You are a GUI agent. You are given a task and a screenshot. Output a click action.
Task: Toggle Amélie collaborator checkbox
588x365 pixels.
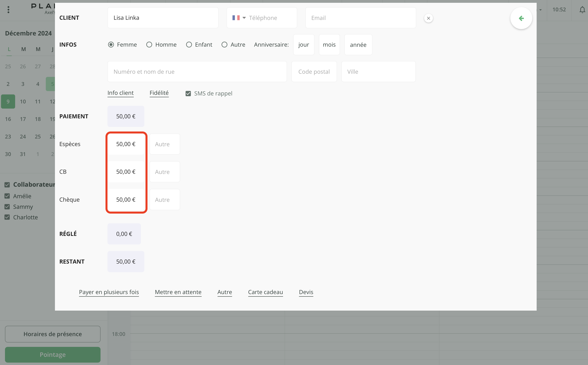7,196
